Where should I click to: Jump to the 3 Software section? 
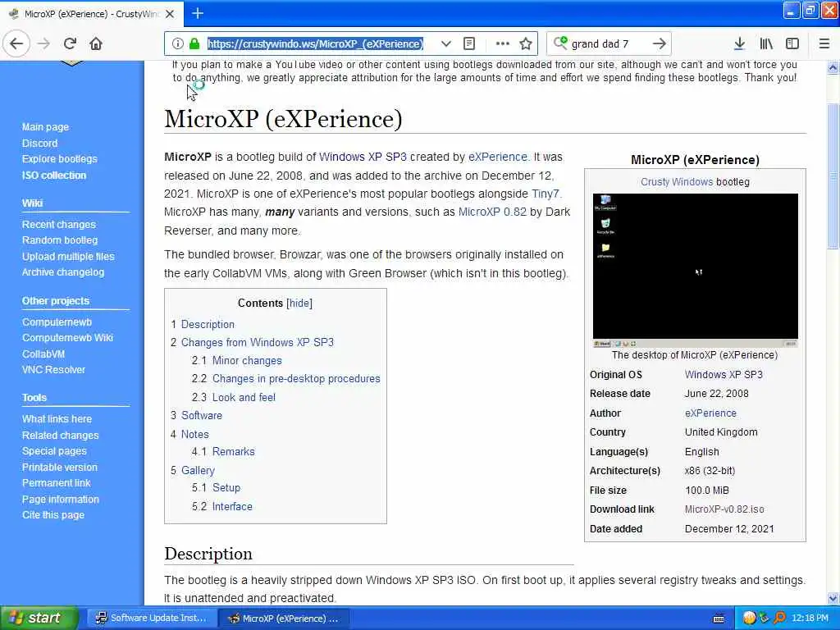pyautogui.click(x=196, y=416)
